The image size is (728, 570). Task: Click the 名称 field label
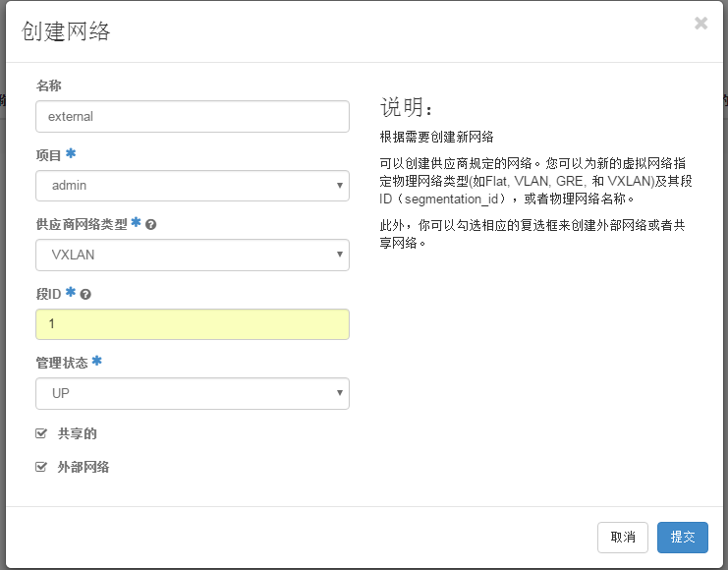point(49,85)
